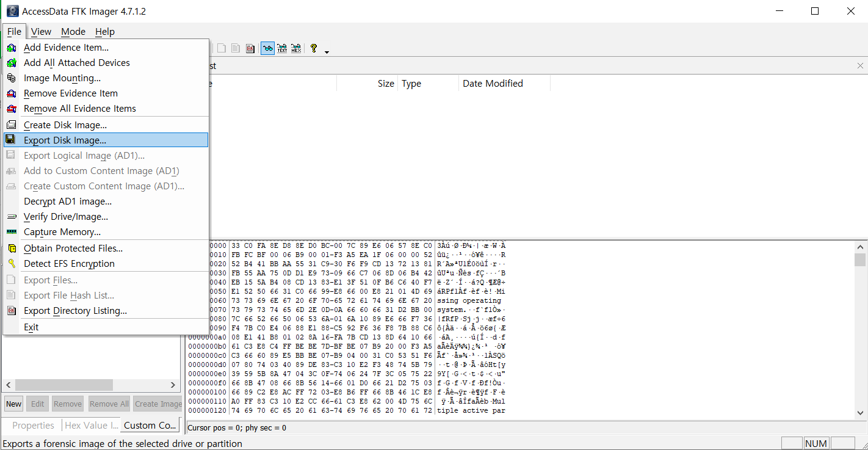Viewport: 868px width, 450px height.
Task: Open help via yellow question mark icon
Action: pos(314,48)
